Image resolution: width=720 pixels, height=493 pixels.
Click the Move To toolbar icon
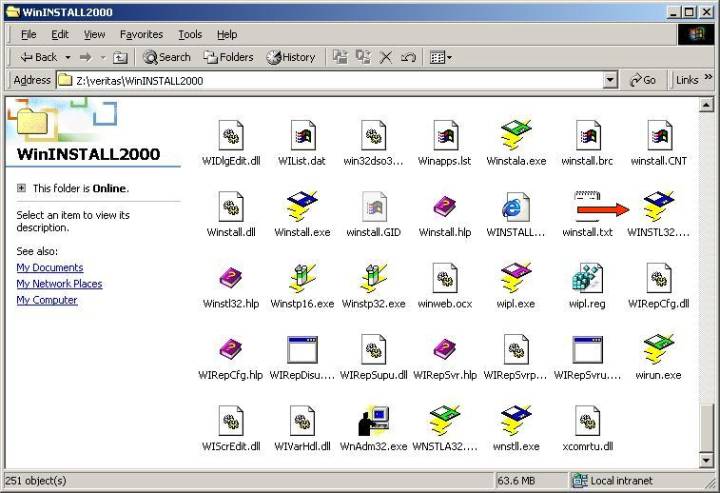tap(340, 57)
